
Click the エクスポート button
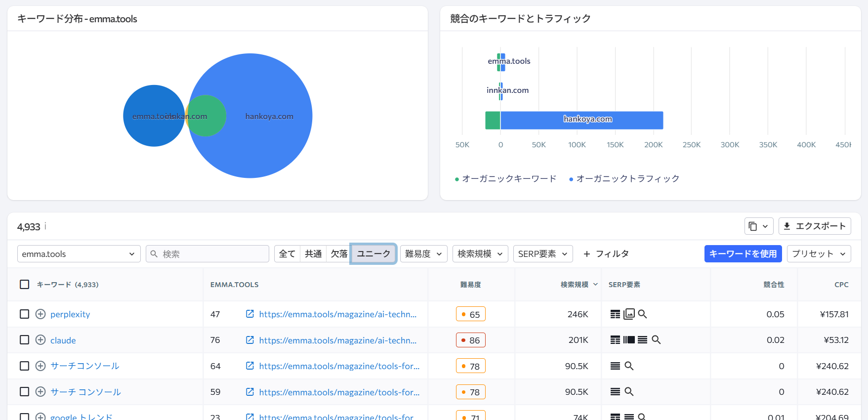click(814, 226)
